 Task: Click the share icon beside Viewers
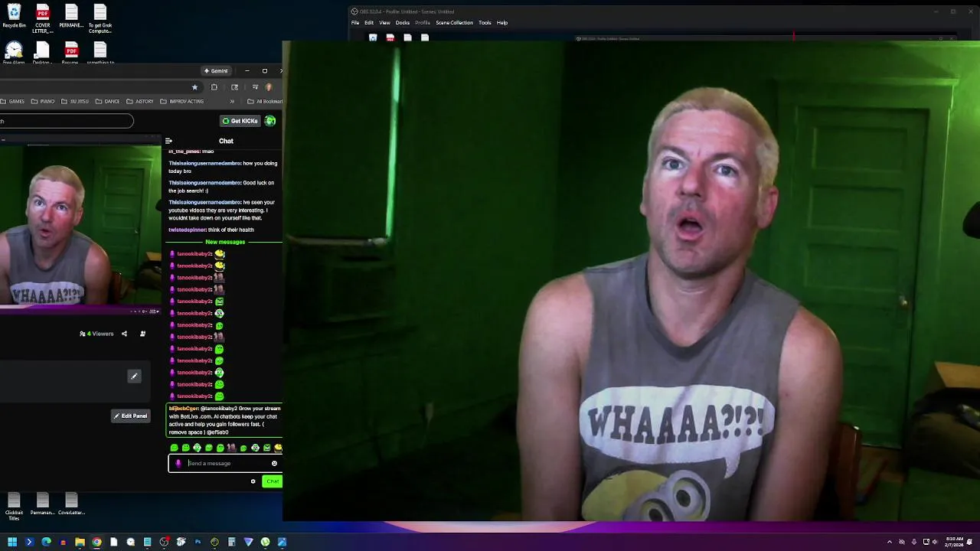124,334
